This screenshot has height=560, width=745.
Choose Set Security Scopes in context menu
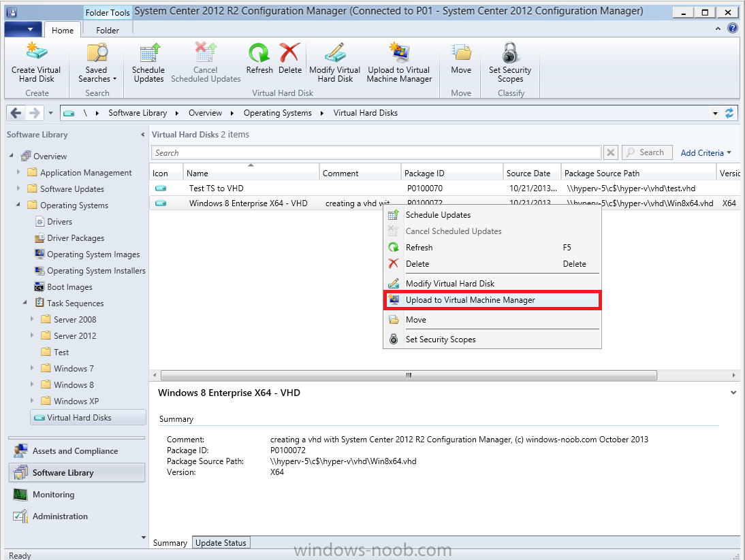[492, 340]
